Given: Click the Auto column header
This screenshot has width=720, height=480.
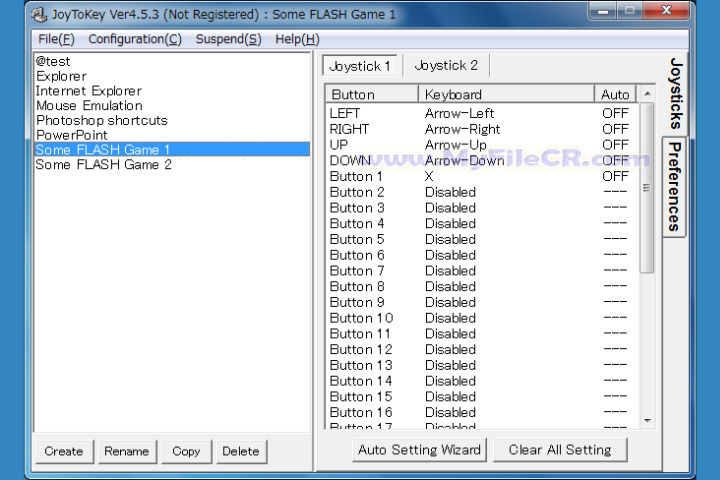Looking at the screenshot, I should 615,94.
